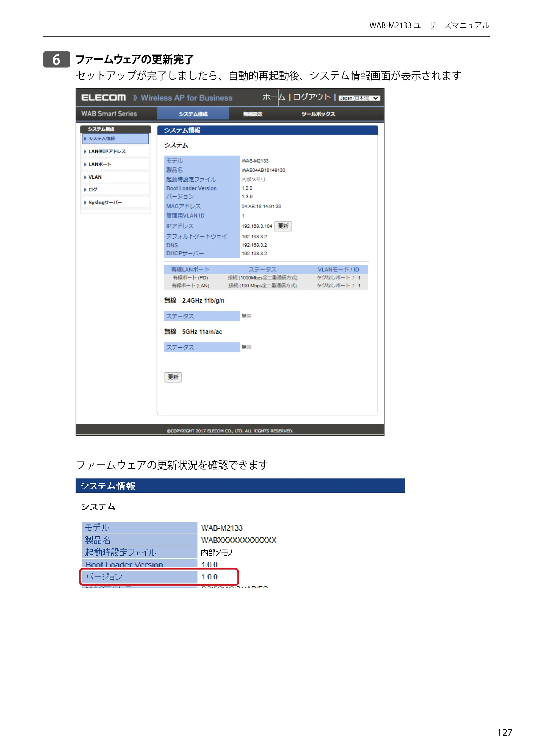Click the WAB Smart Series label
Image resolution: width=533 pixels, height=756 pixels.
coord(109,113)
